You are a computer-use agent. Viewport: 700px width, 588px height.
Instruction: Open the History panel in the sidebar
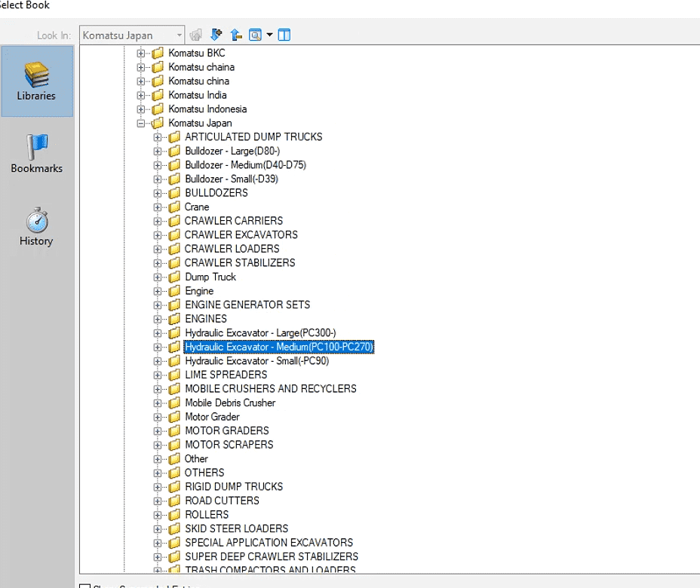coord(37,227)
